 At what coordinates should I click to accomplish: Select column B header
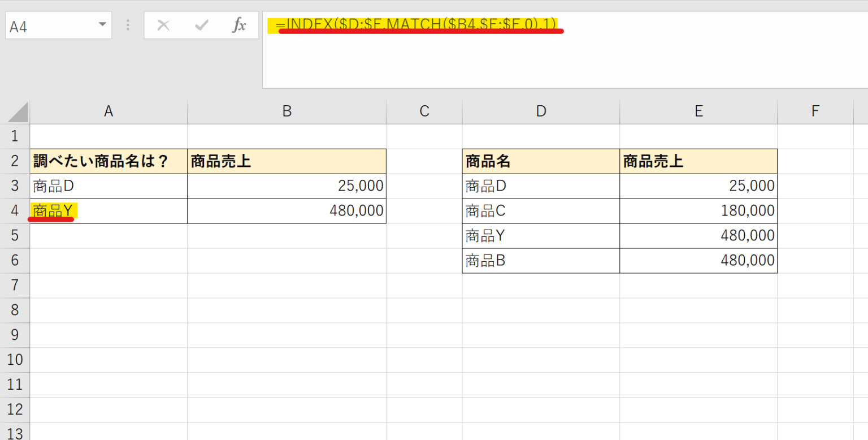287,112
